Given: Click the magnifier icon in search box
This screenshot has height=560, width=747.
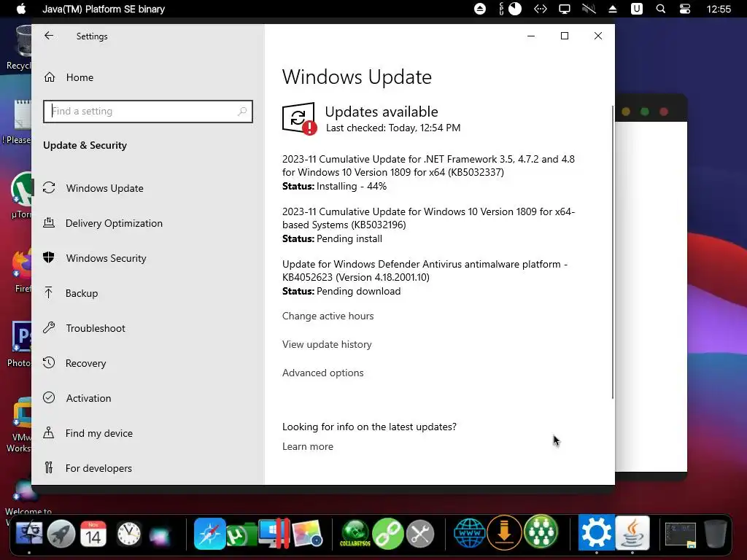Looking at the screenshot, I should point(242,112).
